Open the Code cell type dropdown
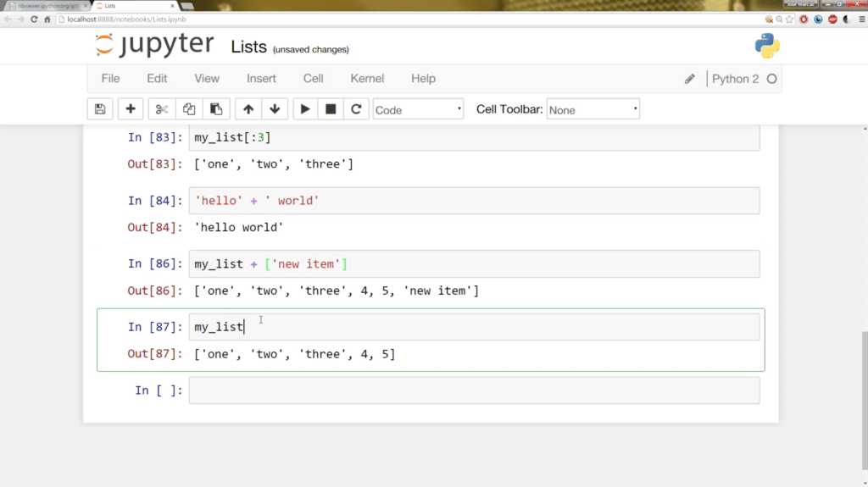 418,109
